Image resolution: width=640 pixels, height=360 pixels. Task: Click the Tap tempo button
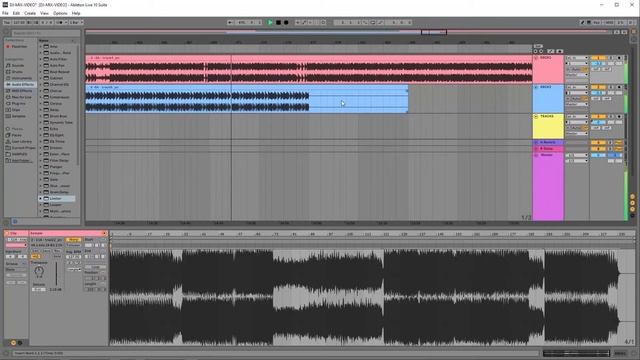(7, 22)
